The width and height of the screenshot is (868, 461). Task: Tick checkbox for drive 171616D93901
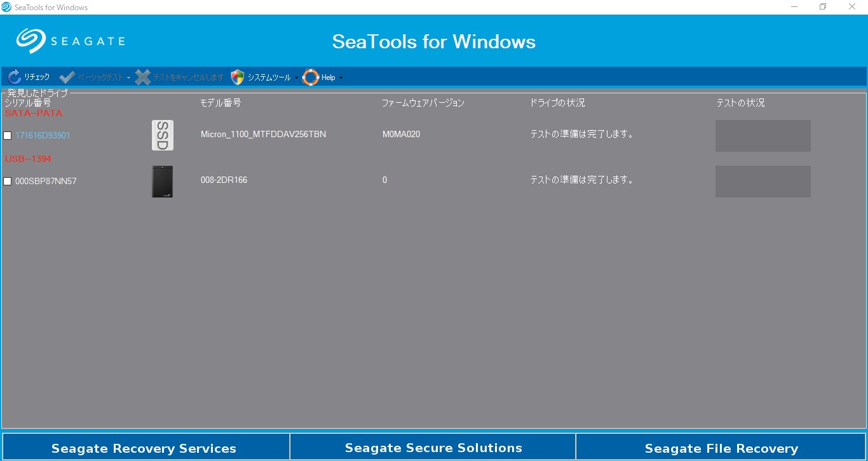coord(8,136)
